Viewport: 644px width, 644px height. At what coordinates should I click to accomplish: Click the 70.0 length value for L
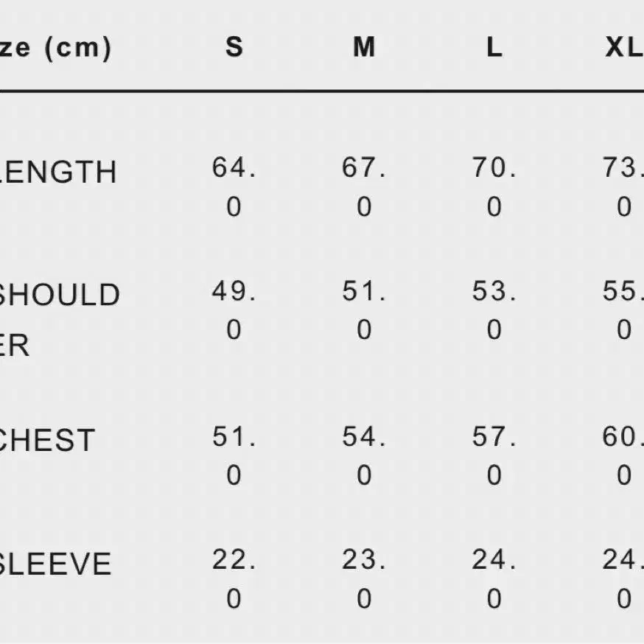(494, 187)
